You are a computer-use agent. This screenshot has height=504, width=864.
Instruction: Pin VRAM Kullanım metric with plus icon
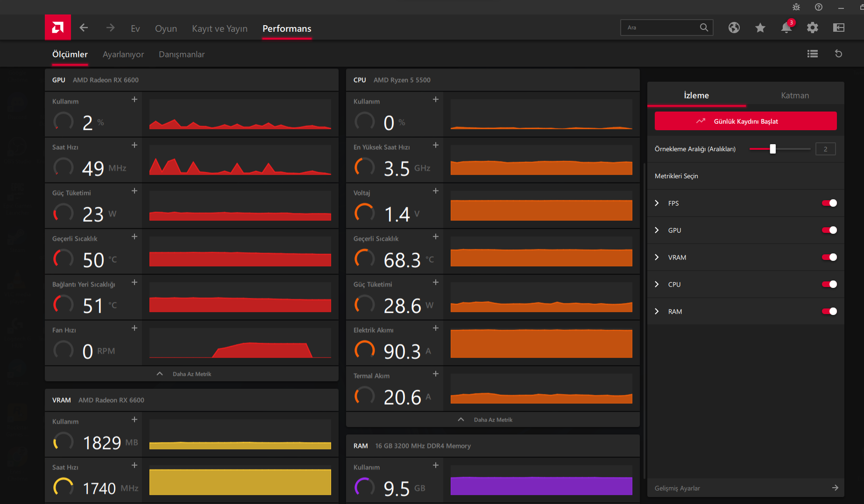point(135,420)
